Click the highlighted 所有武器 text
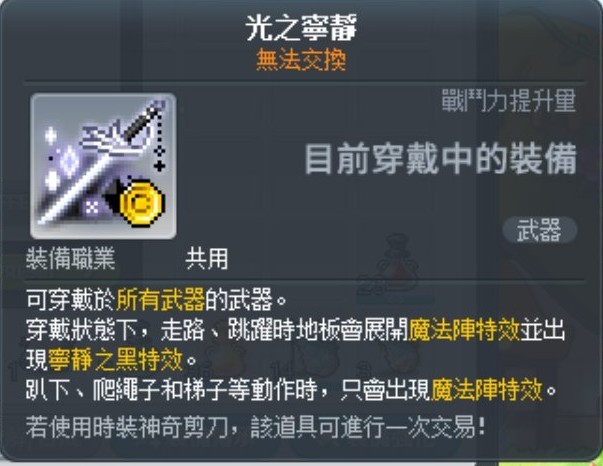 pyautogui.click(x=160, y=299)
